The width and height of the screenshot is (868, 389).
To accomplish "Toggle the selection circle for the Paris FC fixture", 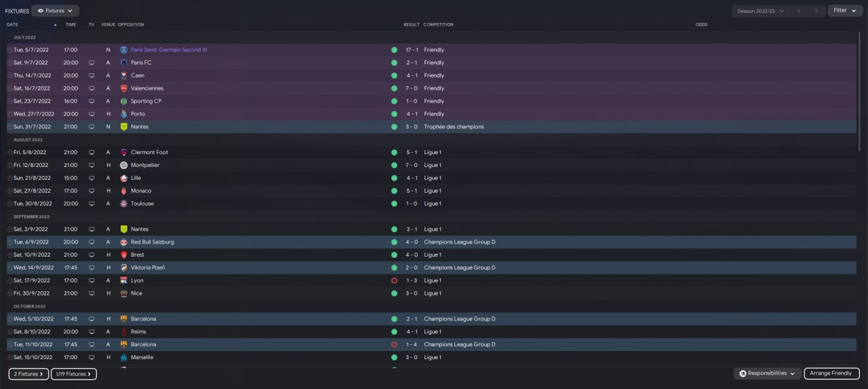I will point(10,62).
